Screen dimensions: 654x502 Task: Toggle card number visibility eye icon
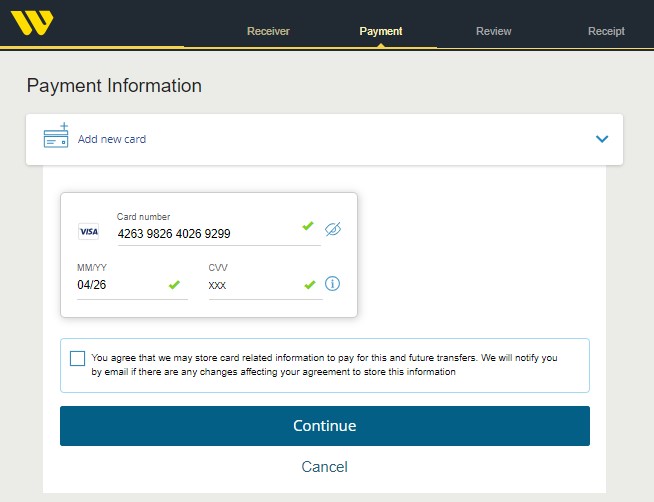tap(333, 229)
